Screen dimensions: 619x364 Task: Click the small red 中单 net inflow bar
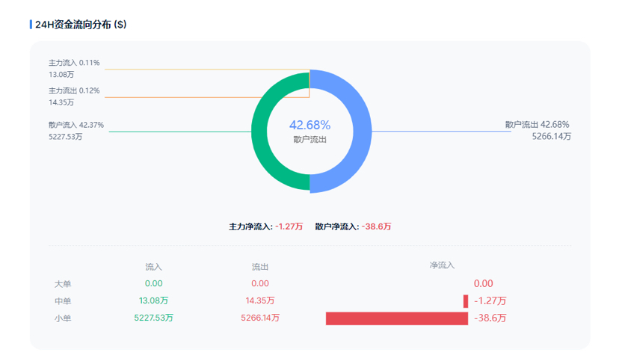[466, 301]
